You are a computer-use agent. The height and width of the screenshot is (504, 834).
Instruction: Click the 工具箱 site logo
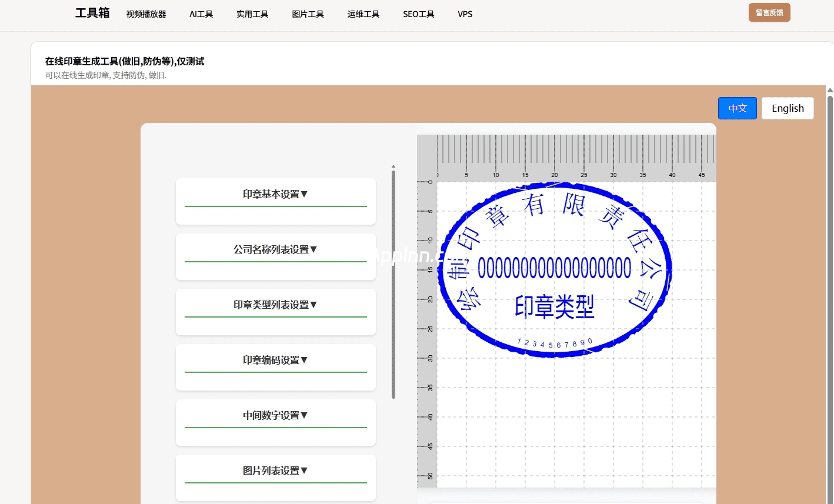pyautogui.click(x=92, y=14)
